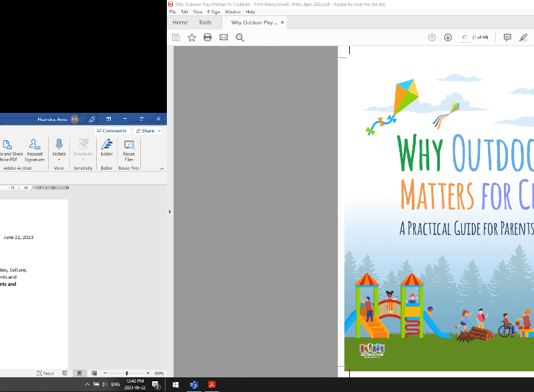Go to the previous page with up arrow
The image size is (534, 392).
pos(432,37)
